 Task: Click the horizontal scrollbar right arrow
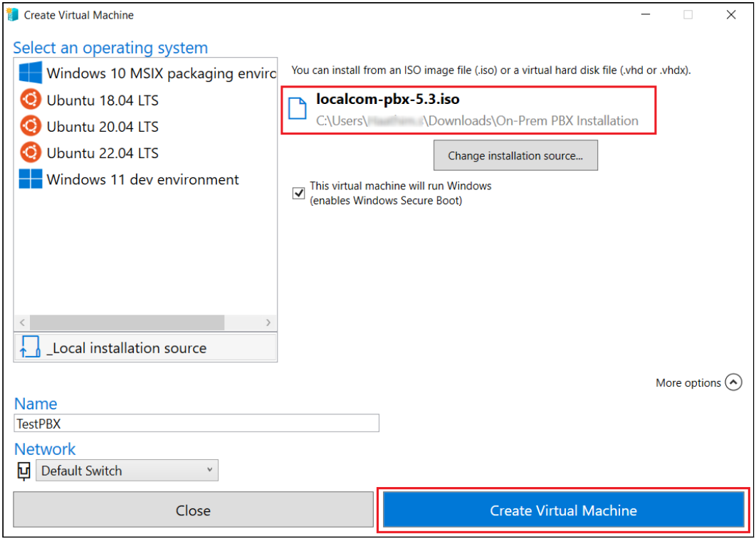coord(268,323)
